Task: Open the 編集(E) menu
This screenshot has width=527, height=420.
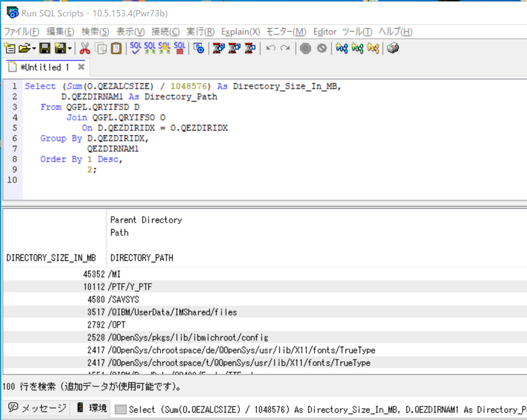Action: click(x=60, y=32)
